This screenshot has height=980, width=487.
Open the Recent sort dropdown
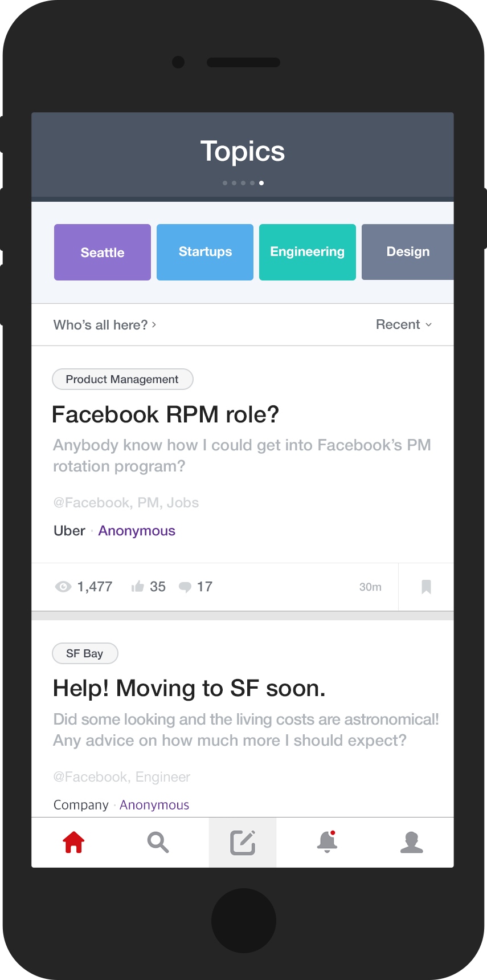coord(404,324)
